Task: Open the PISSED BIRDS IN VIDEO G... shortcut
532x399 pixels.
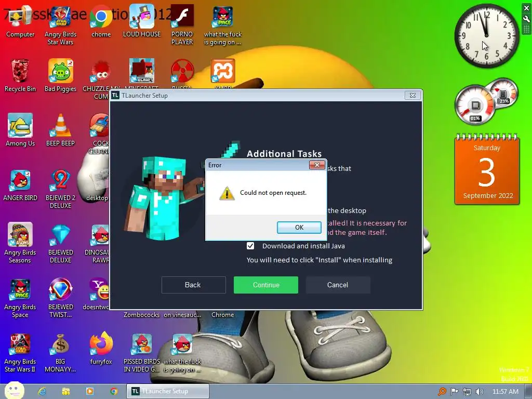Action: pos(142,353)
